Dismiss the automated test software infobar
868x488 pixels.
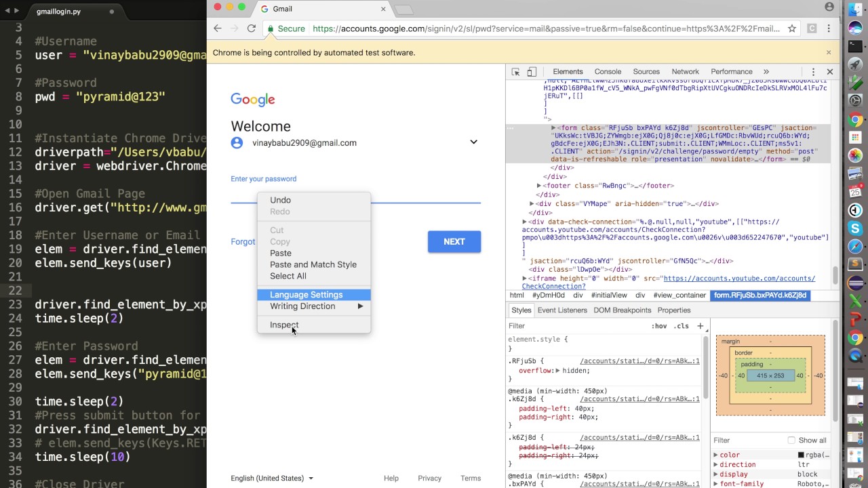coord(828,52)
